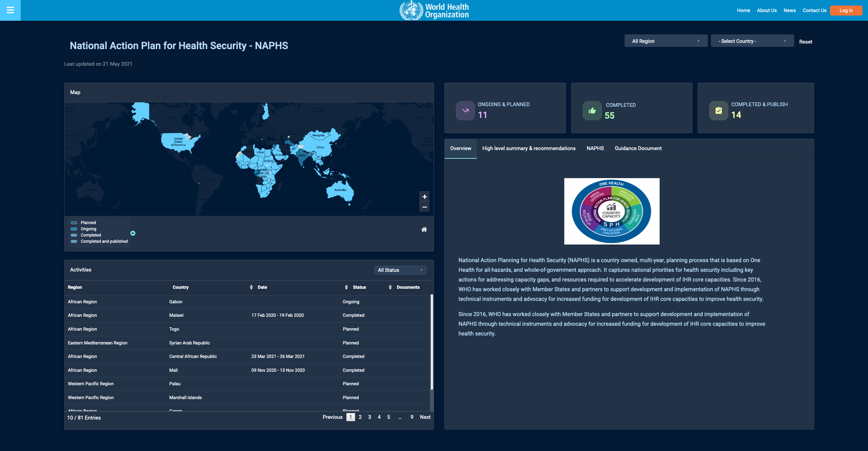The width and height of the screenshot is (868, 451).
Task: Expand the All Status filter
Action: 400,270
